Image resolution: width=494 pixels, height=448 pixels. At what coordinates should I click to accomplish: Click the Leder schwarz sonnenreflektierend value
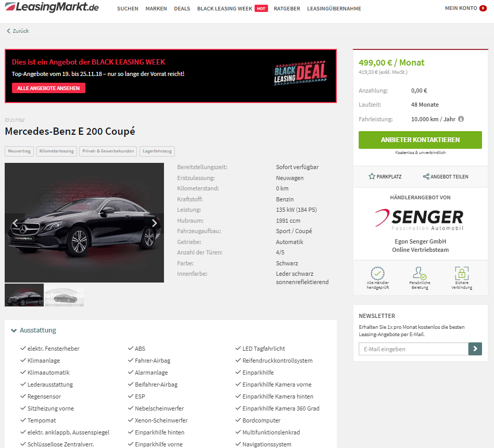tap(302, 278)
